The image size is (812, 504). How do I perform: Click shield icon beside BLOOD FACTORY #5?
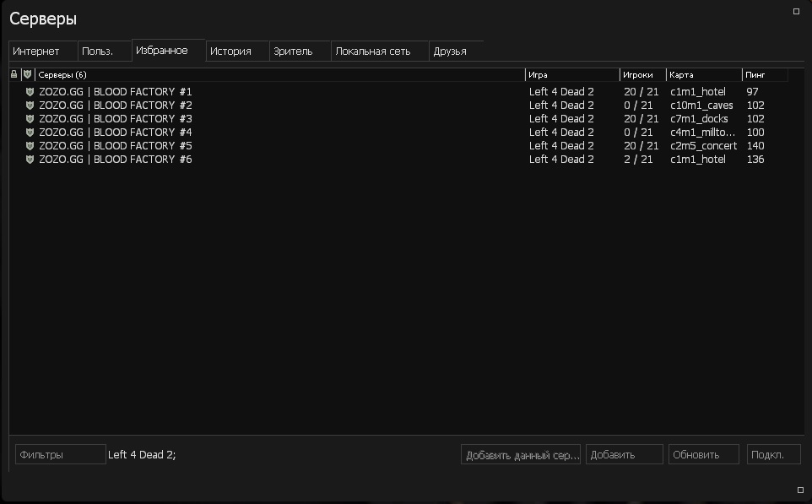click(x=30, y=146)
